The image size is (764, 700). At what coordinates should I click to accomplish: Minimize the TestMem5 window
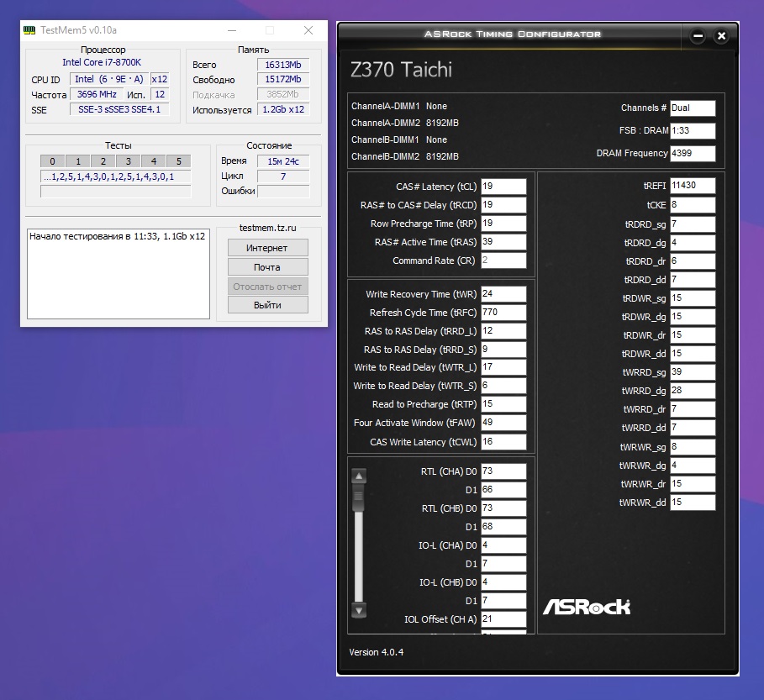232,30
